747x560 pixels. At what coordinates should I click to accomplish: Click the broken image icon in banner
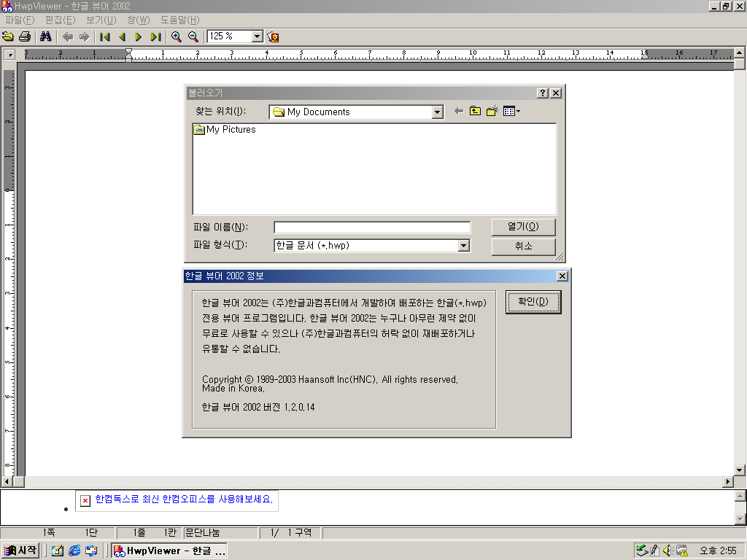pyautogui.click(x=85, y=500)
